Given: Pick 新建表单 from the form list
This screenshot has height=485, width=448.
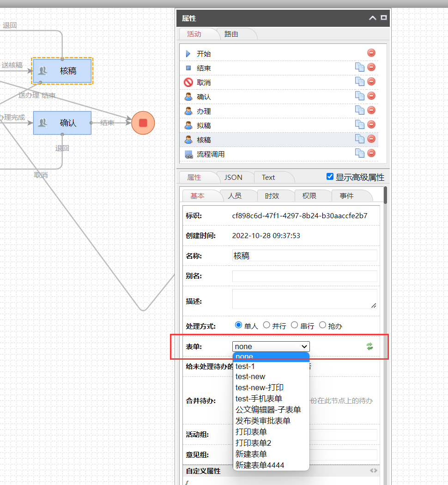Looking at the screenshot, I should pyautogui.click(x=271, y=454).
